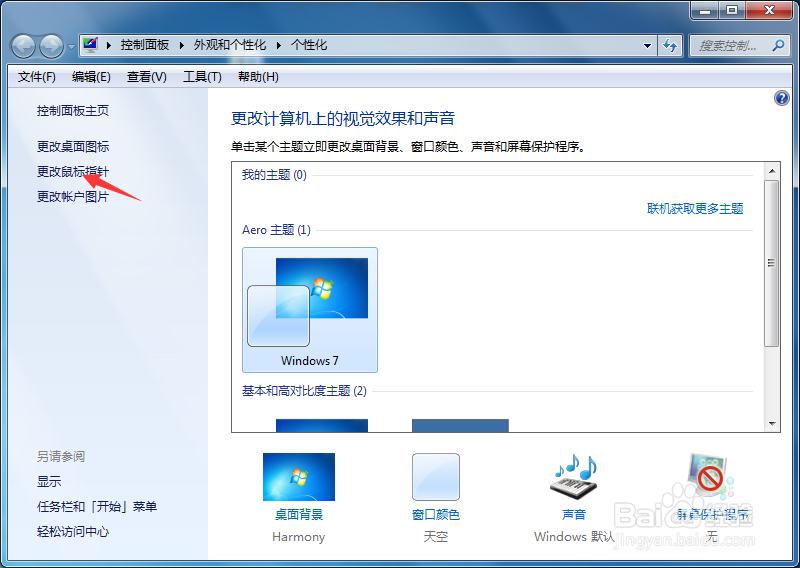Close the personalization window
This screenshot has width=800, height=568.
pos(769,10)
